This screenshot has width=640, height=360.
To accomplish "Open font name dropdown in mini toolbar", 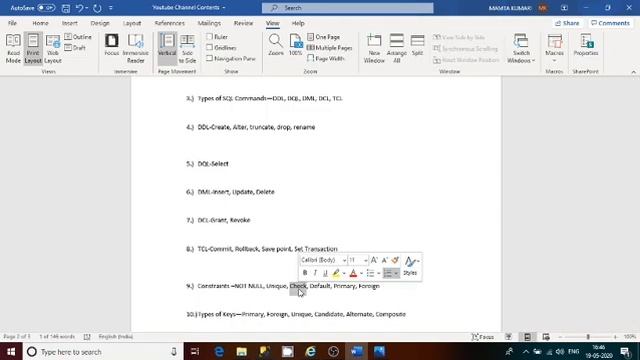I will tap(344, 260).
